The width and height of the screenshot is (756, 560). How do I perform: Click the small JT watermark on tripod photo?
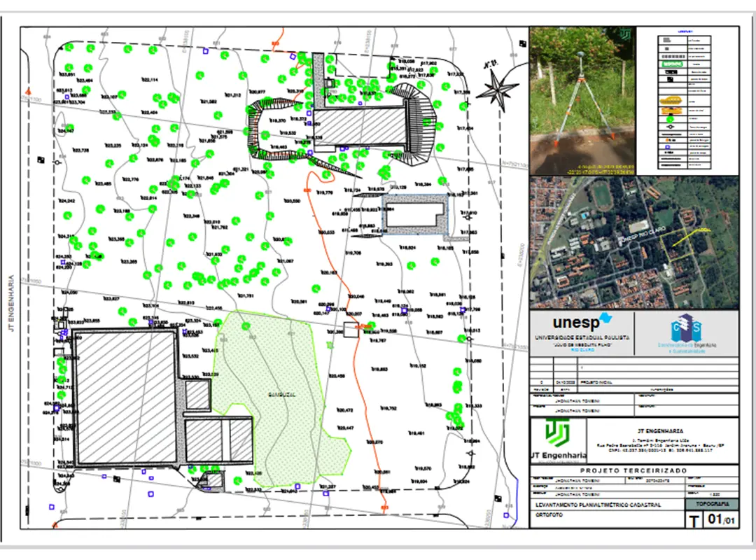tap(626, 34)
